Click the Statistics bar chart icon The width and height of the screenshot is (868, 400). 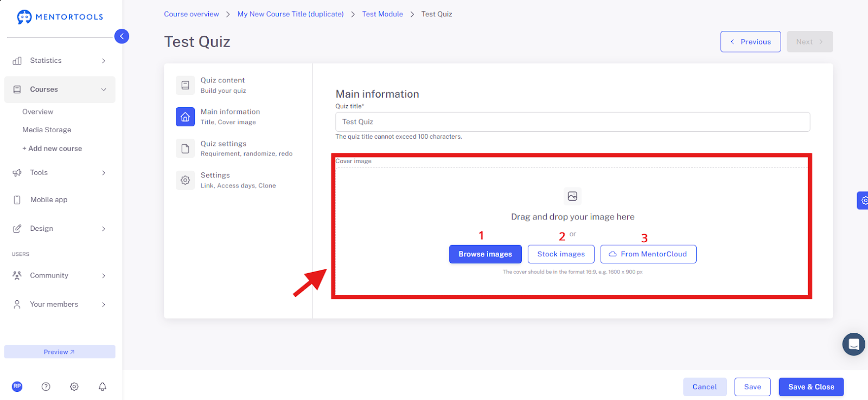point(17,61)
